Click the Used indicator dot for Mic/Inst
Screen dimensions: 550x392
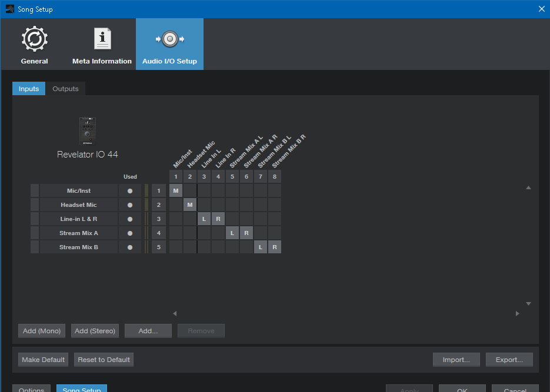(x=130, y=191)
